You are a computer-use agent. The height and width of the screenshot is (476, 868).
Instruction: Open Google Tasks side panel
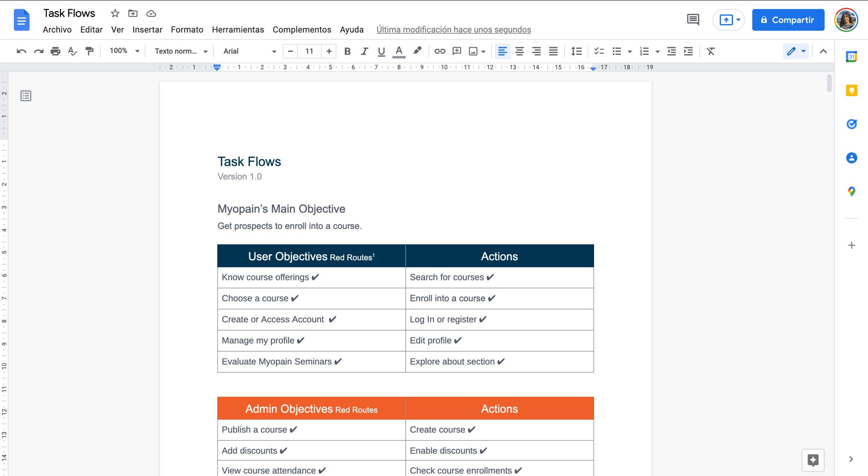click(851, 124)
